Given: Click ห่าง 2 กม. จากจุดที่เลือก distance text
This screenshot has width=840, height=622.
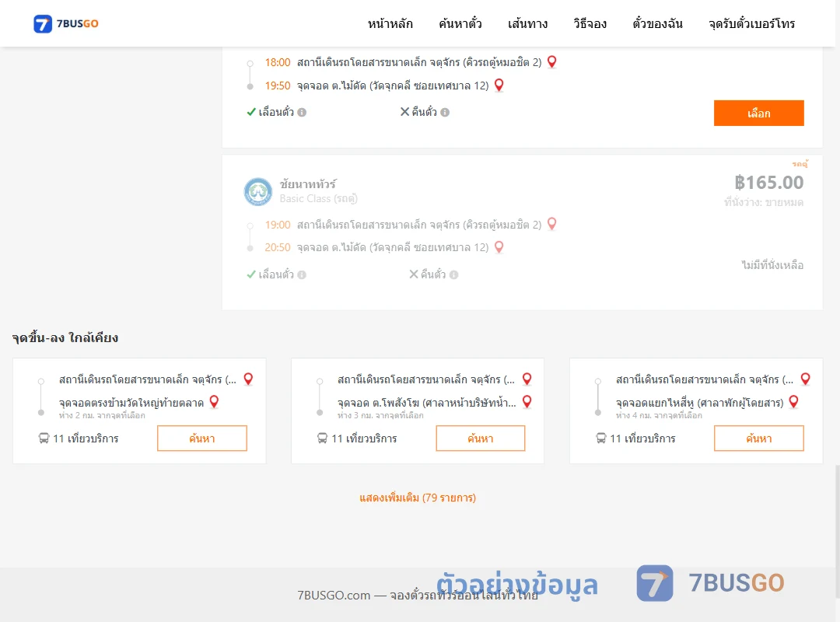Looking at the screenshot, I should click(x=102, y=415).
